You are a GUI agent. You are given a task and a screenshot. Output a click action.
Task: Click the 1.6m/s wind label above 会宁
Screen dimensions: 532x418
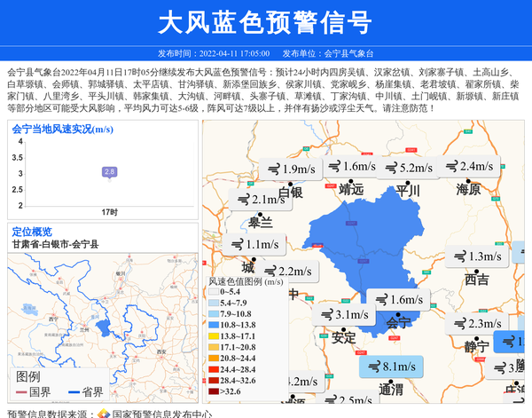coord(398,299)
